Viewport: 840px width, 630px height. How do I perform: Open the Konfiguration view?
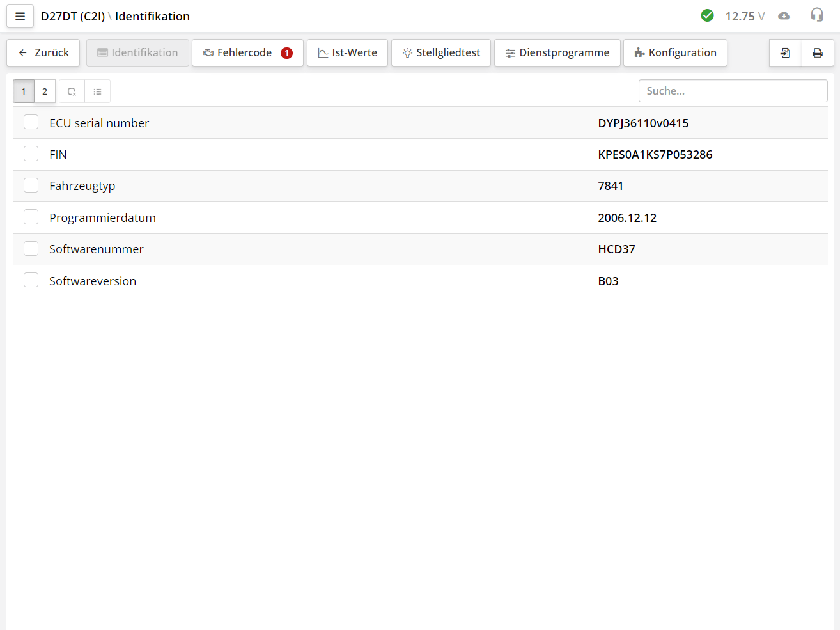675,52
